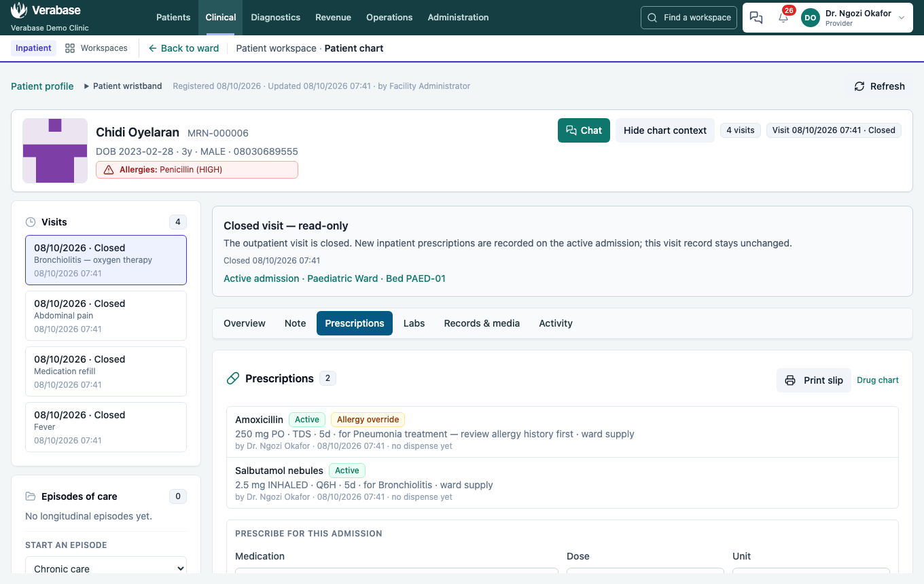Click the Verabase logo icon
The image size is (924, 584).
point(20,10)
